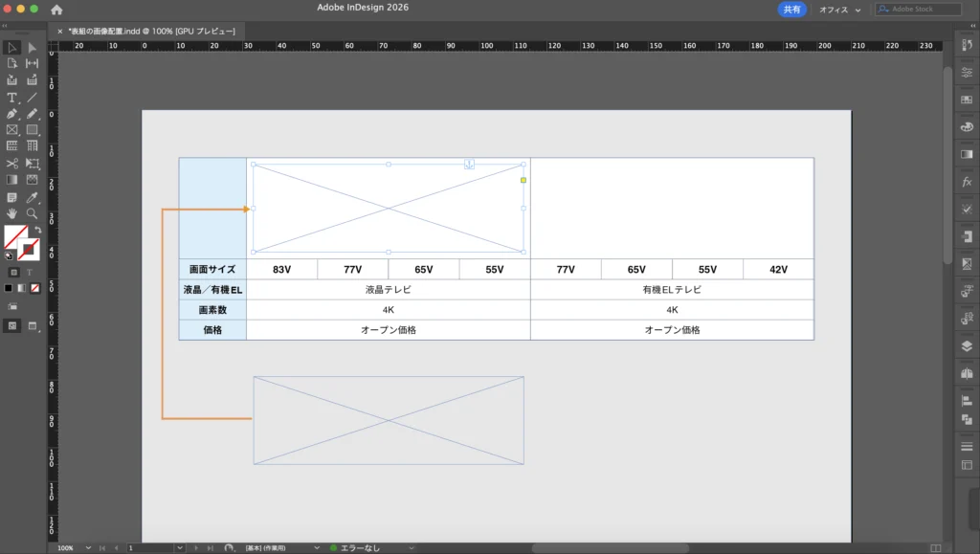
Task: Open the Effects fx panel
Action: coord(966,182)
